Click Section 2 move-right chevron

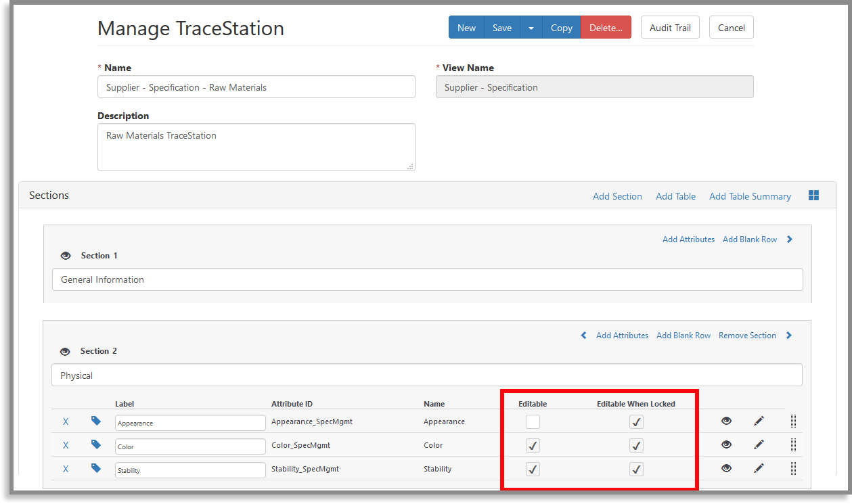click(789, 336)
